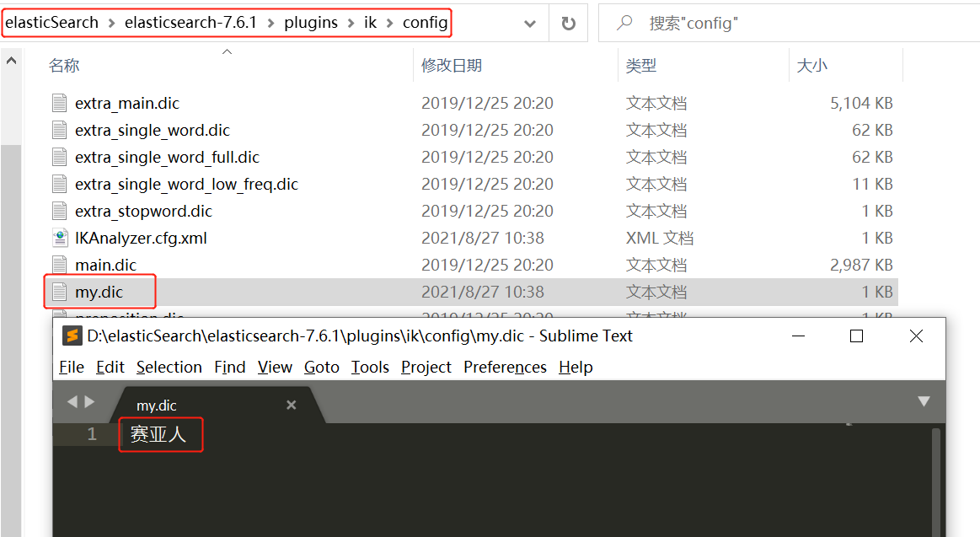This screenshot has width=980, height=537.
Task: Expand the chevron after plugins in the path
Action: pos(351,23)
